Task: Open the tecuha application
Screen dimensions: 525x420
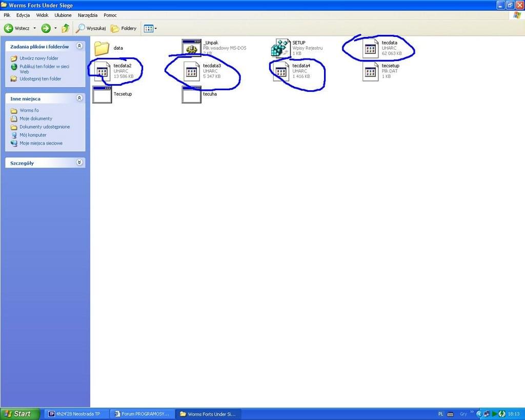Action: (191, 94)
